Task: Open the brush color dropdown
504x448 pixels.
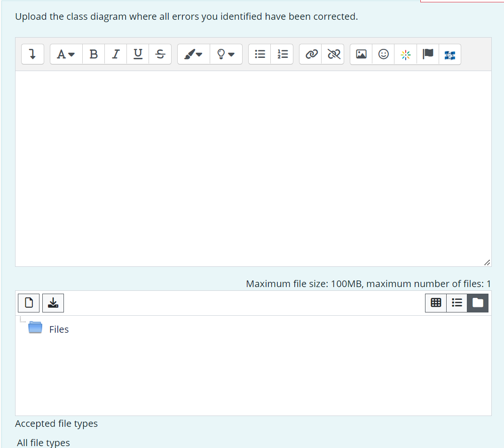Action: [193, 54]
